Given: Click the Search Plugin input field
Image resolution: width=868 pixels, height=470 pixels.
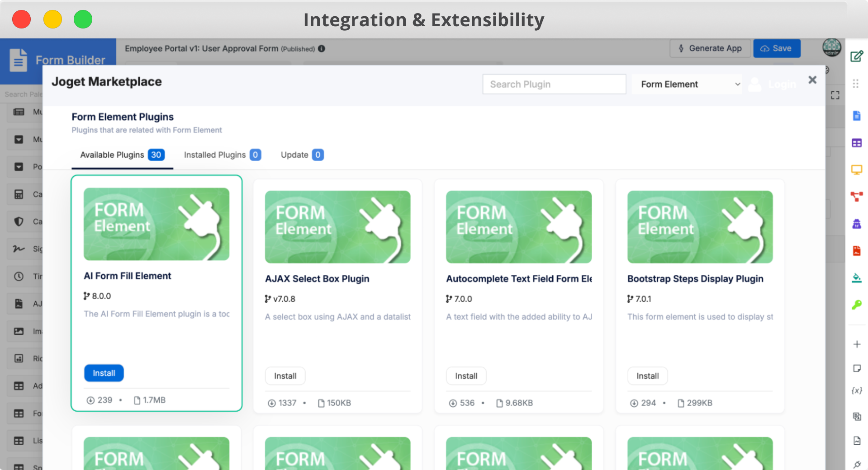Looking at the screenshot, I should pyautogui.click(x=554, y=85).
